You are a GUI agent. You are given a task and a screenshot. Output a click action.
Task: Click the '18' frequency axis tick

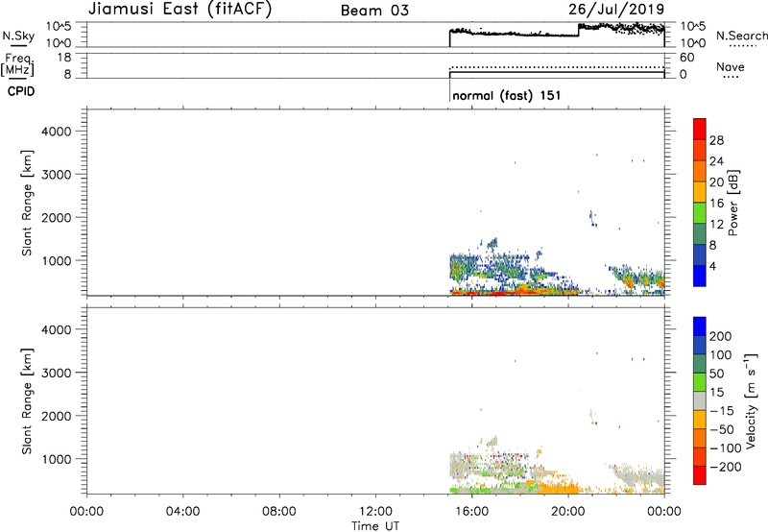[x=64, y=58]
